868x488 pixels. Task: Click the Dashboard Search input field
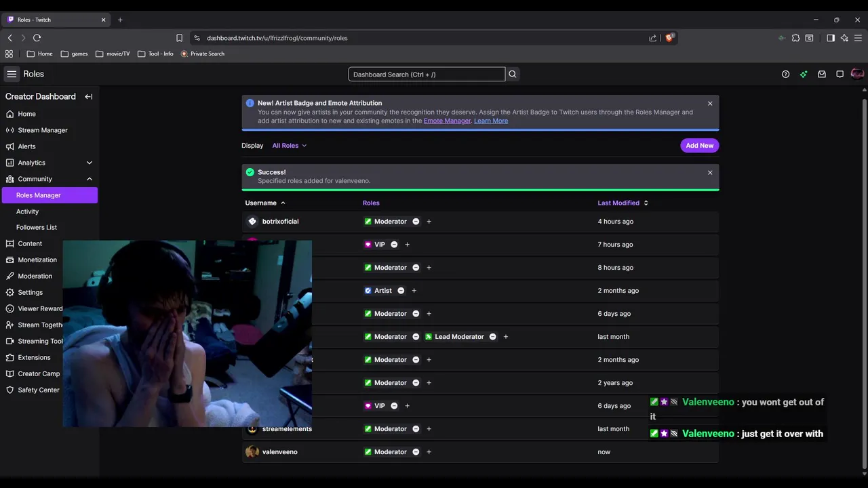coord(427,75)
